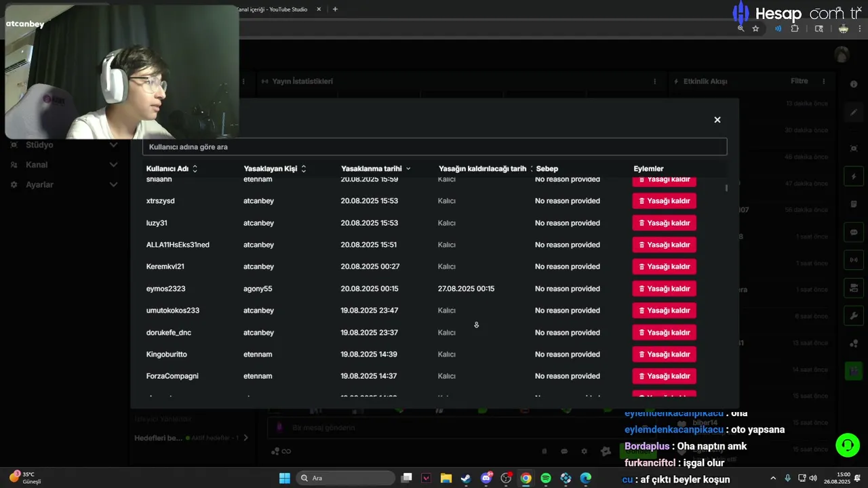Toggle Yasaklanma tarihi sort chevron
868x488 pixels.
click(x=408, y=169)
